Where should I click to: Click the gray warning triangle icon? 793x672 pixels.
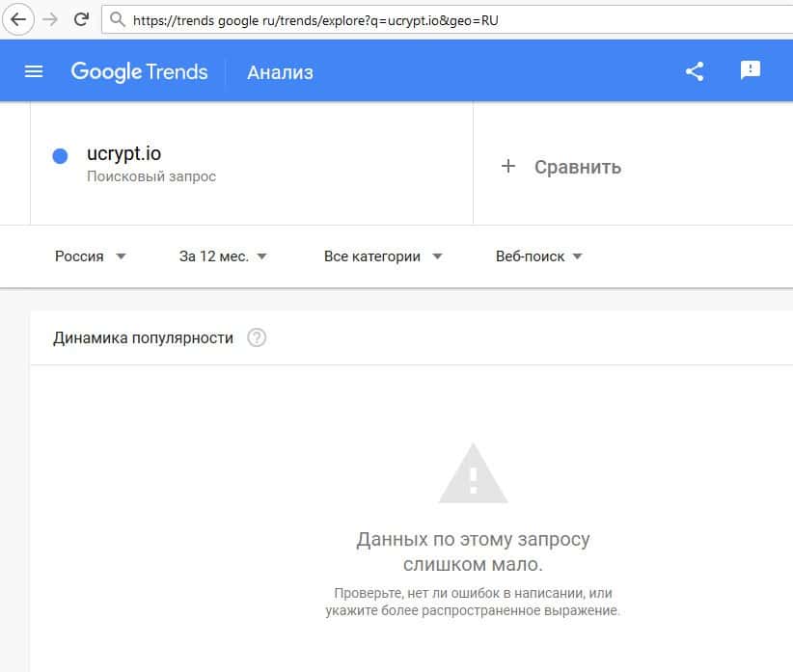(473, 473)
